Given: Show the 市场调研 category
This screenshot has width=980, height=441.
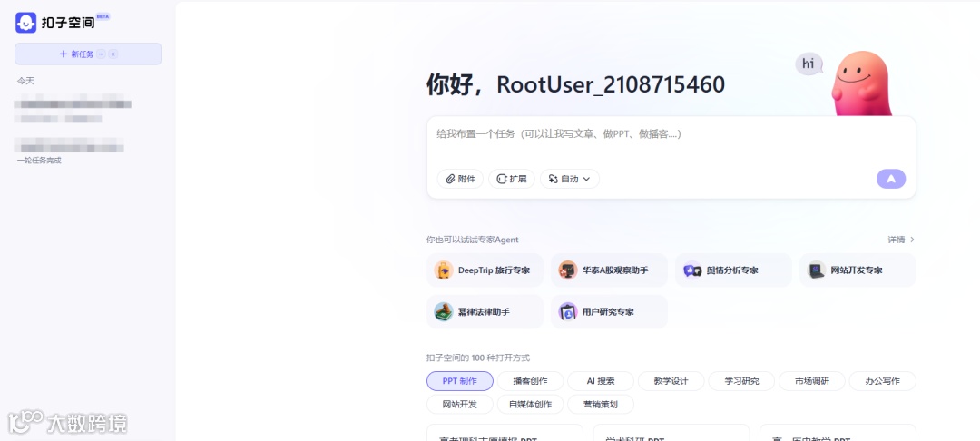Looking at the screenshot, I should pos(812,381).
